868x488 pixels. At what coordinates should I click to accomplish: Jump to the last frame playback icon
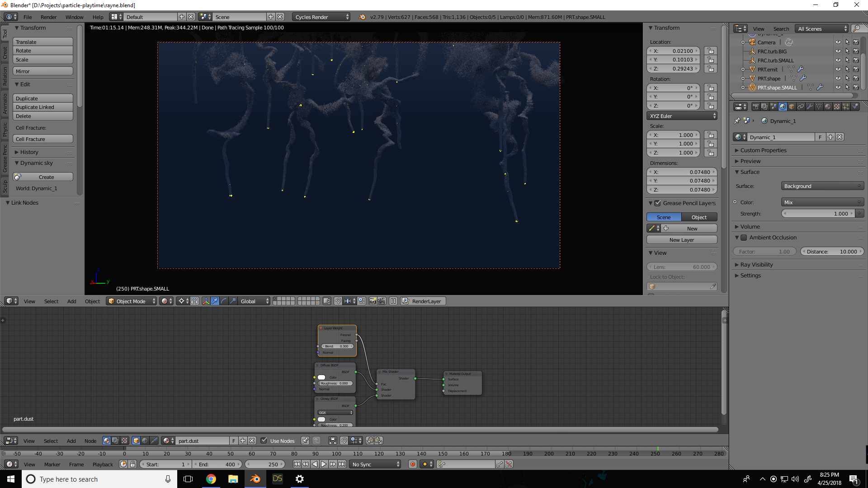(342, 464)
